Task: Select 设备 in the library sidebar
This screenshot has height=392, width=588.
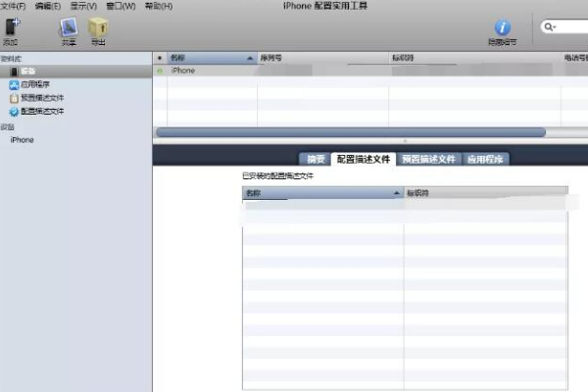Action: click(x=27, y=72)
